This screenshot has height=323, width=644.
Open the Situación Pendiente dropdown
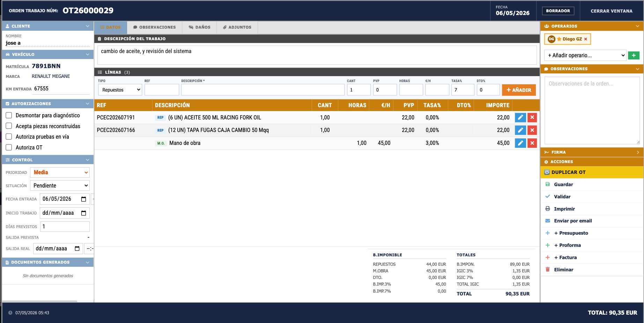coord(60,185)
